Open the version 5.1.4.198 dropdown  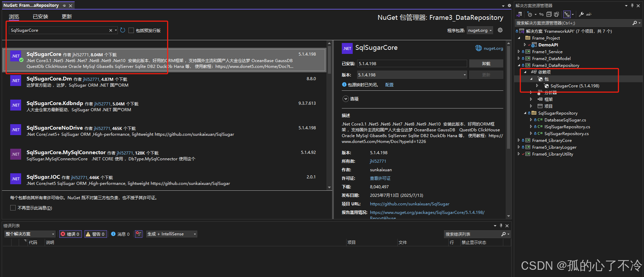pyautogui.click(x=412, y=75)
